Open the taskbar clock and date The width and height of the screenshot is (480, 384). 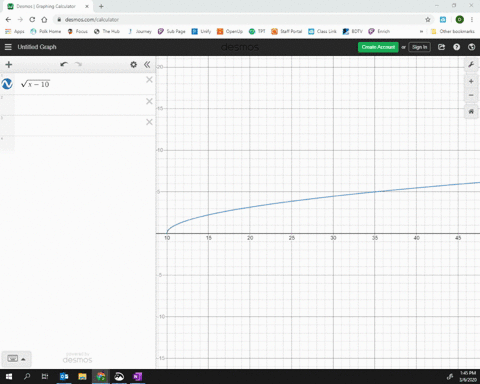468,377
